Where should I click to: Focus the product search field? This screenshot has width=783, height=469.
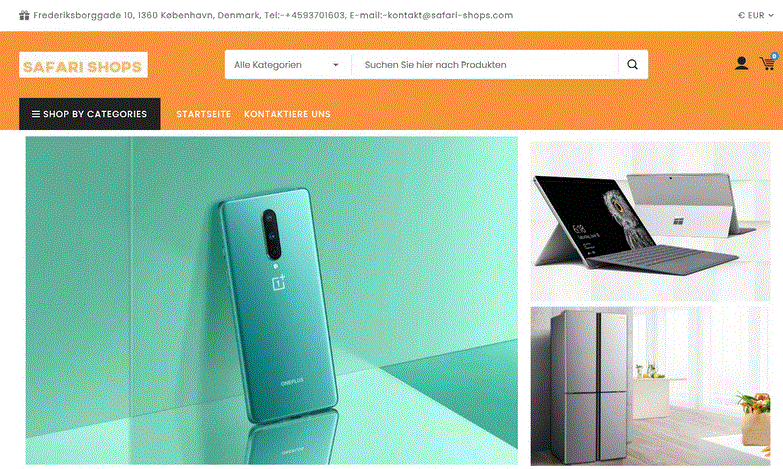[x=484, y=64]
